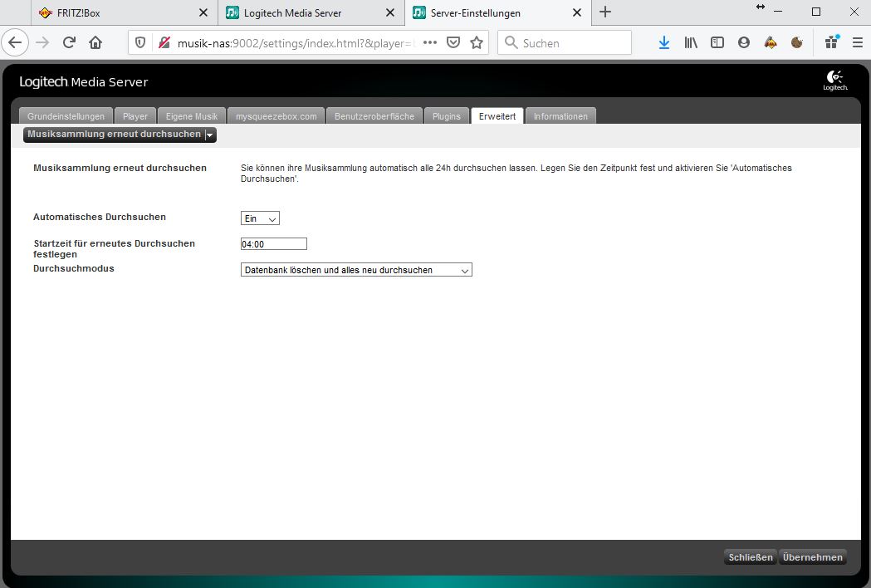Click the Startzeit field showing 04:00
Image resolution: width=871 pixels, height=588 pixels.
(x=273, y=244)
